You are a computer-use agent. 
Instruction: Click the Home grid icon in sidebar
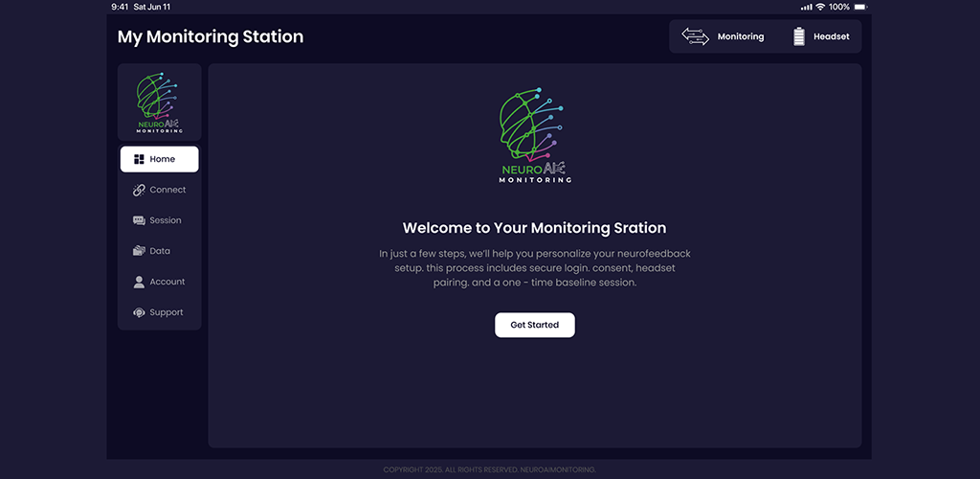pyautogui.click(x=139, y=159)
